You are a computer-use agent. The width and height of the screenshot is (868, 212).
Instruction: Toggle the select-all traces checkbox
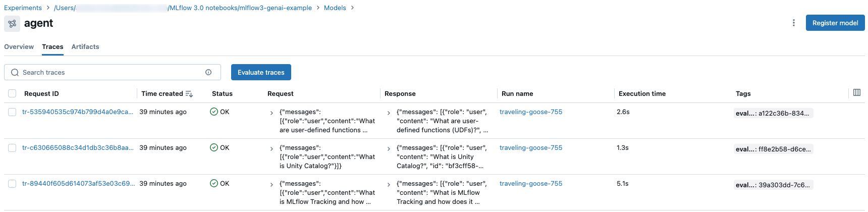(x=12, y=93)
